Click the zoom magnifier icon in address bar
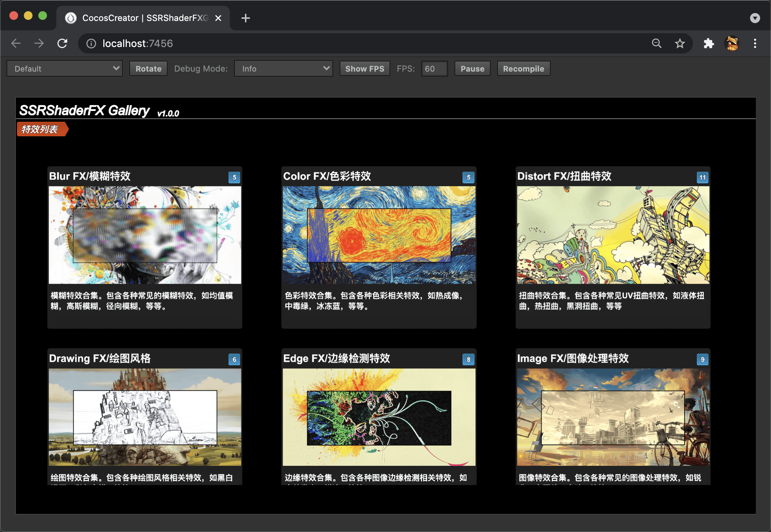771x532 pixels. pos(656,43)
